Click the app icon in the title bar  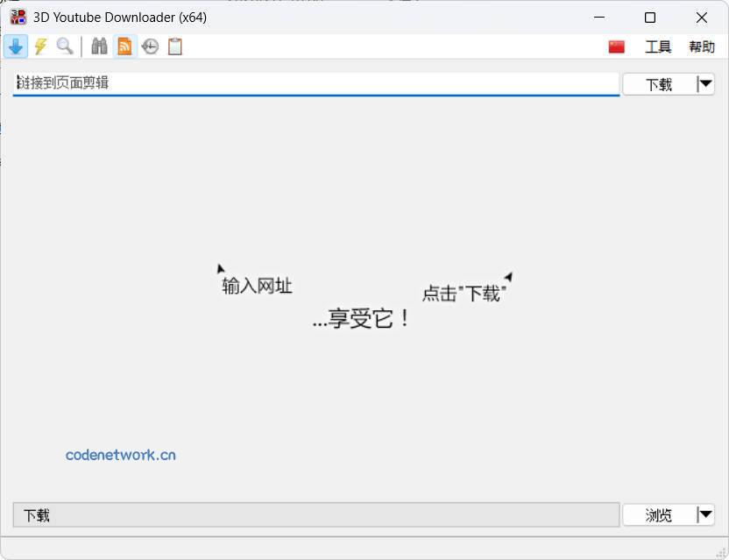pyautogui.click(x=16, y=16)
